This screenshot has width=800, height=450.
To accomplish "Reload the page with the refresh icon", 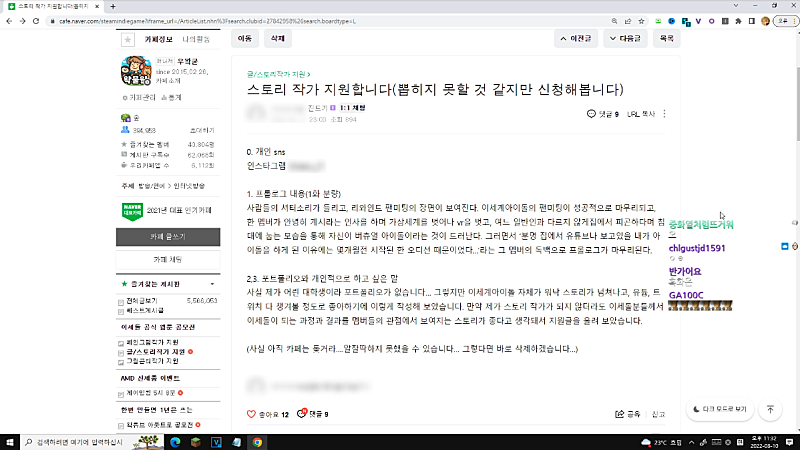I will (36, 21).
